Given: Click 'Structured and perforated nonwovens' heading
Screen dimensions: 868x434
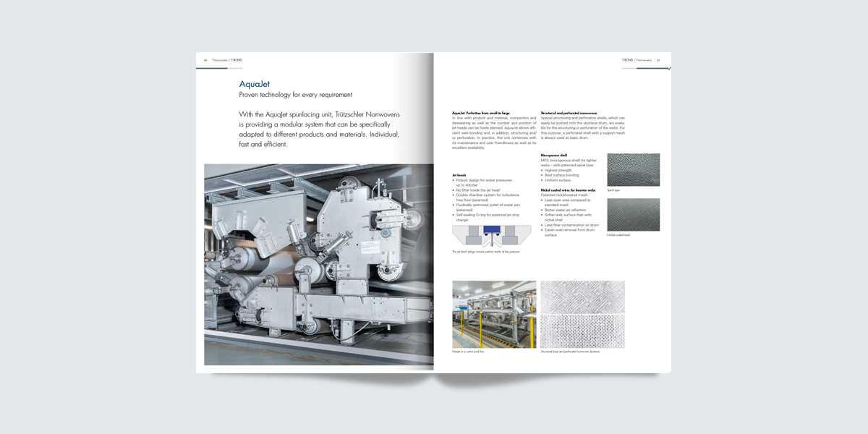Looking at the screenshot, I should [x=569, y=113].
